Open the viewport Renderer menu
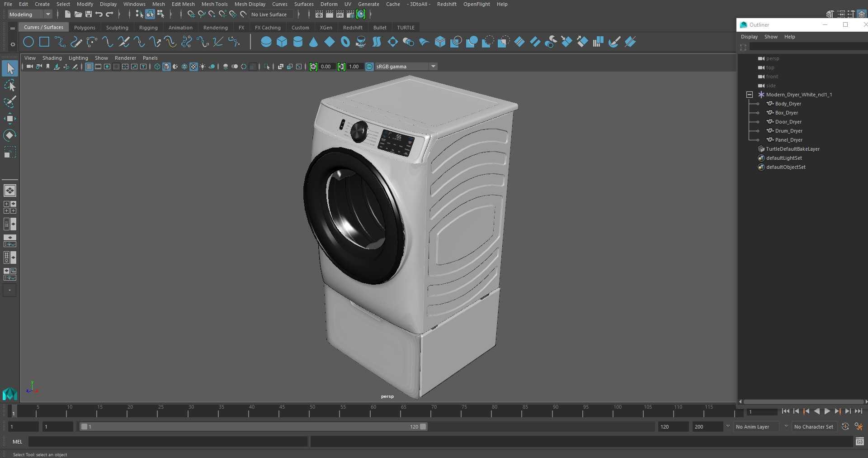 click(125, 58)
